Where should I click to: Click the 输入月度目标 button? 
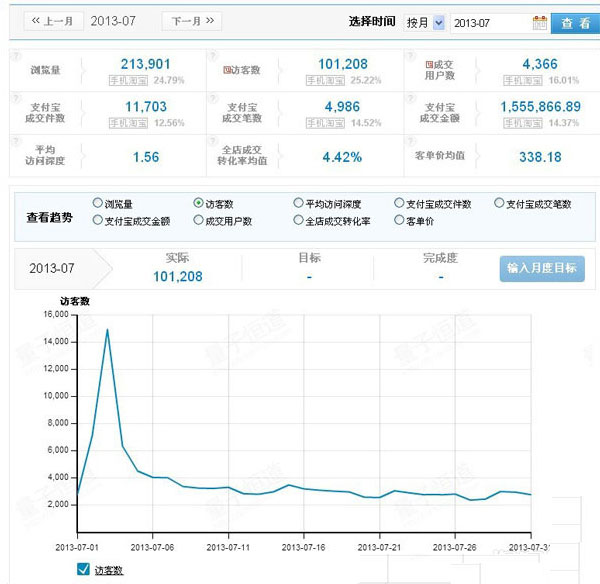pyautogui.click(x=542, y=269)
